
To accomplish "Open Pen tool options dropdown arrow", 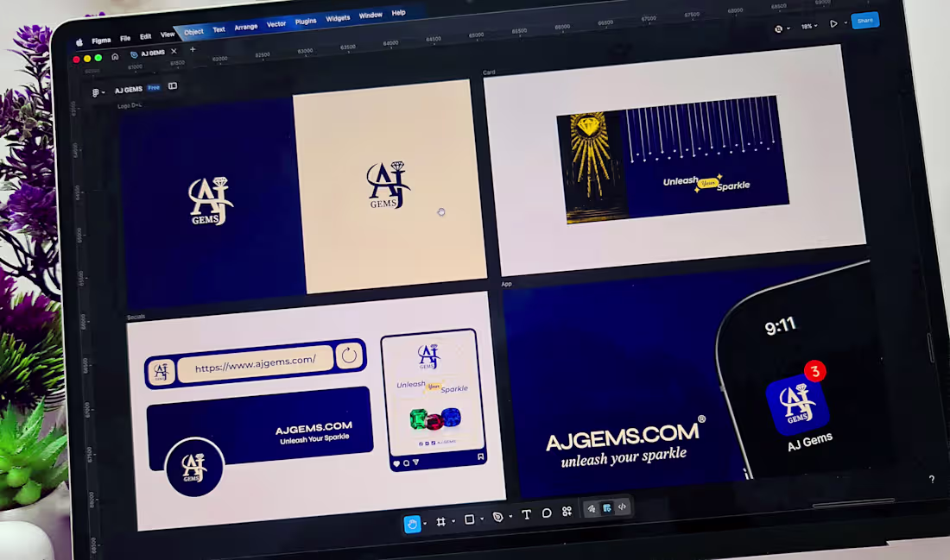I will click(x=510, y=516).
